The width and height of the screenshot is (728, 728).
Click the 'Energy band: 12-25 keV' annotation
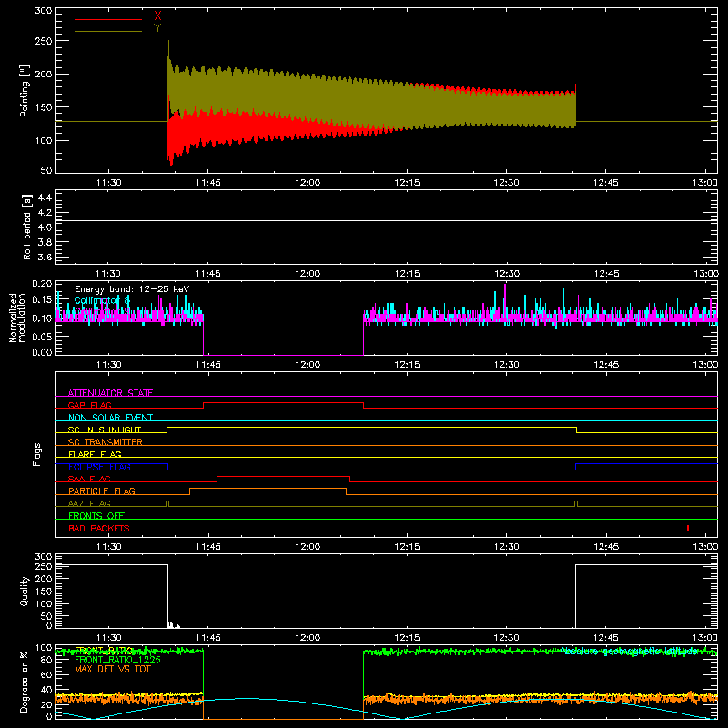tap(132, 289)
